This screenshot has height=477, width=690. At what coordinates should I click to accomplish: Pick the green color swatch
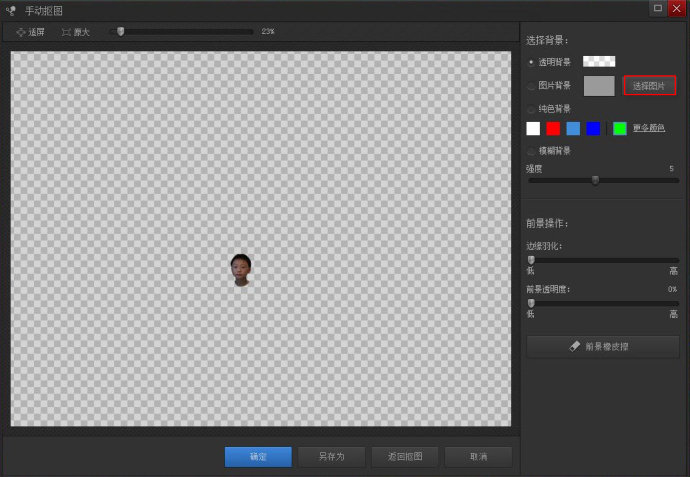tap(620, 128)
